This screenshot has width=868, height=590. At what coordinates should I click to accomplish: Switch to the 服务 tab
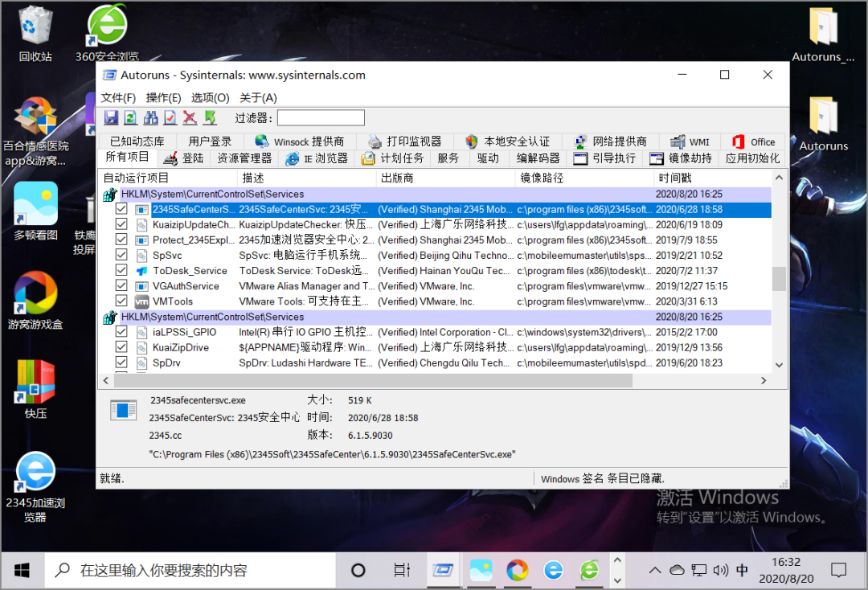tap(448, 158)
